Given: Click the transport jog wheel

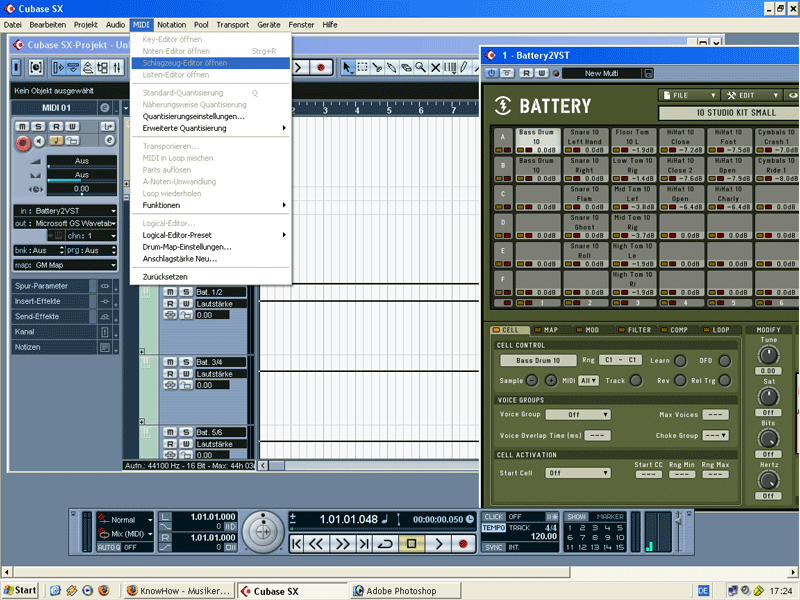Looking at the screenshot, I should click(x=263, y=532).
